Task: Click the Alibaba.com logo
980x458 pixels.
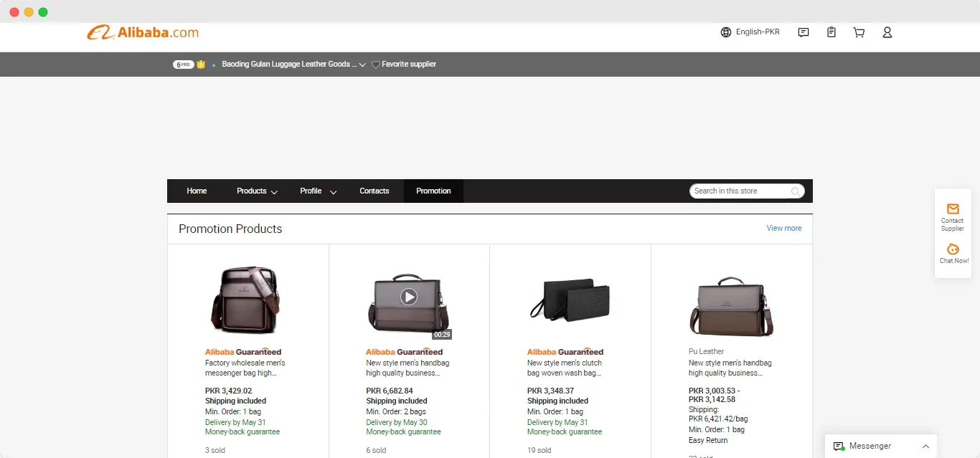Action: (143, 32)
